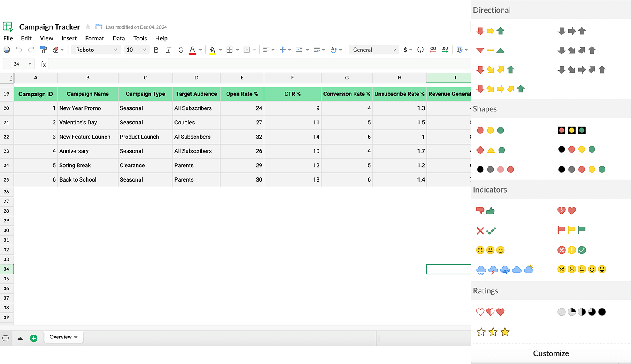This screenshot has height=364, width=631.
Task: Add a new sheet with plus button
Action: pyautogui.click(x=34, y=338)
